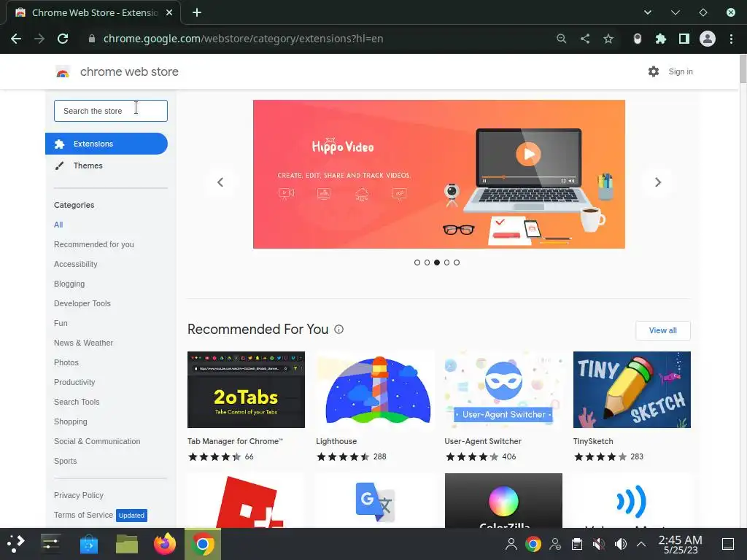The height and width of the screenshot is (560, 747).
Task: Select the third carousel dot
Action: click(x=437, y=262)
